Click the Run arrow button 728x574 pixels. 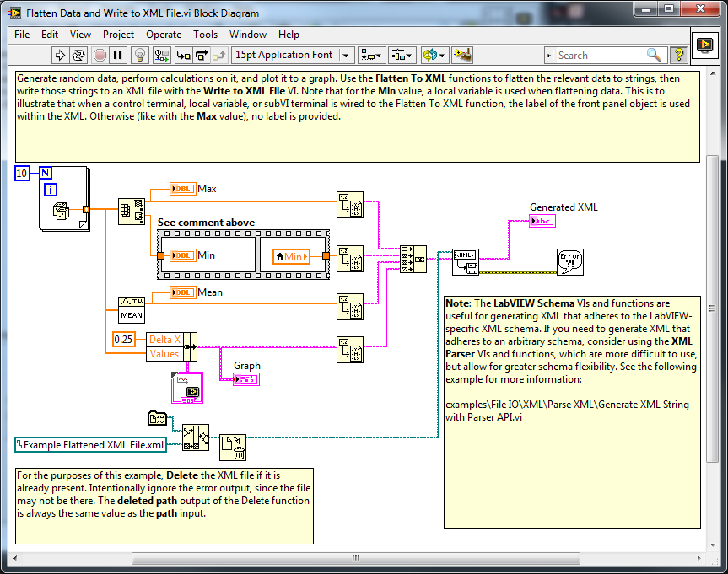[x=60, y=56]
